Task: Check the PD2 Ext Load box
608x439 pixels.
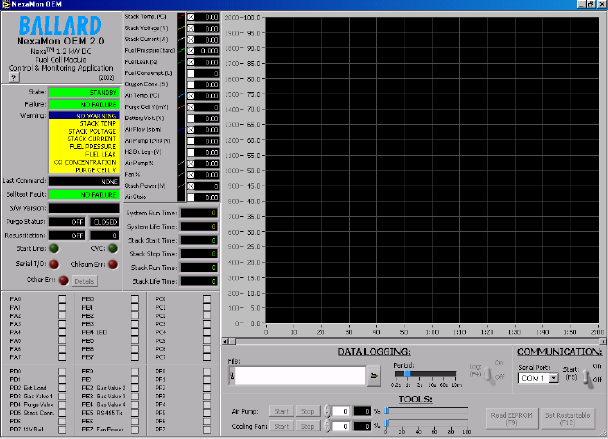Action: 62,388
